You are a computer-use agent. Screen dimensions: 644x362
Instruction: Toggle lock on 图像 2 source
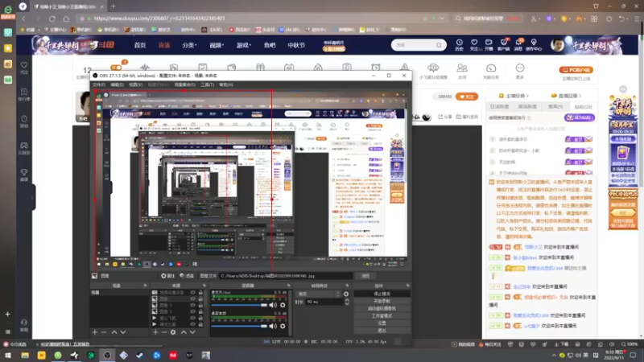point(200,311)
